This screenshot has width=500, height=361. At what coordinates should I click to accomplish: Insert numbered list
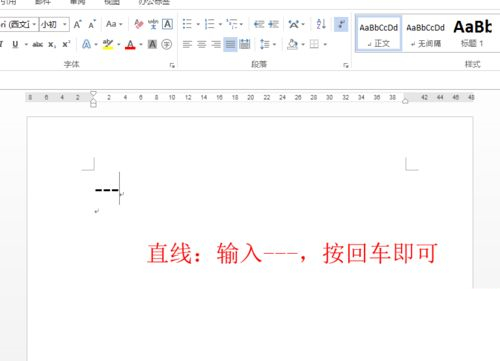[x=209, y=24]
